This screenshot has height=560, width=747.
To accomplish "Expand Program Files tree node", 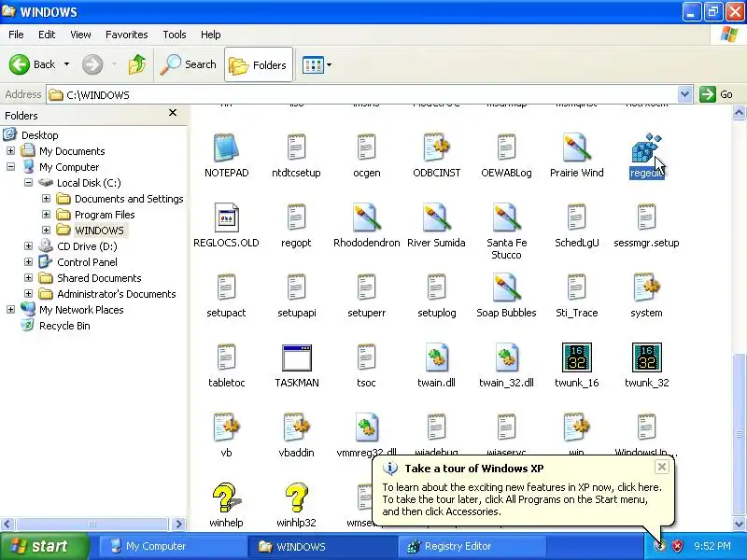I will click(x=46, y=215).
